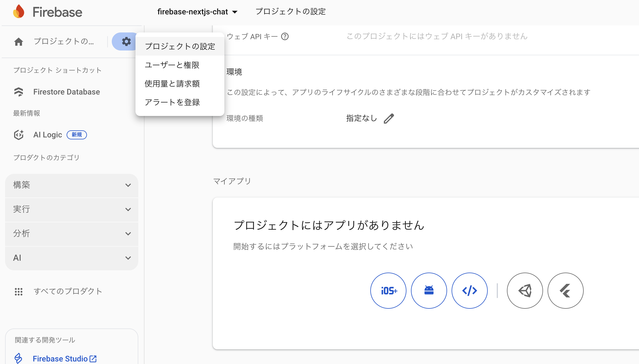The height and width of the screenshot is (364, 639).
Task: Click the Firebase wordmark text
Action: [57, 12]
